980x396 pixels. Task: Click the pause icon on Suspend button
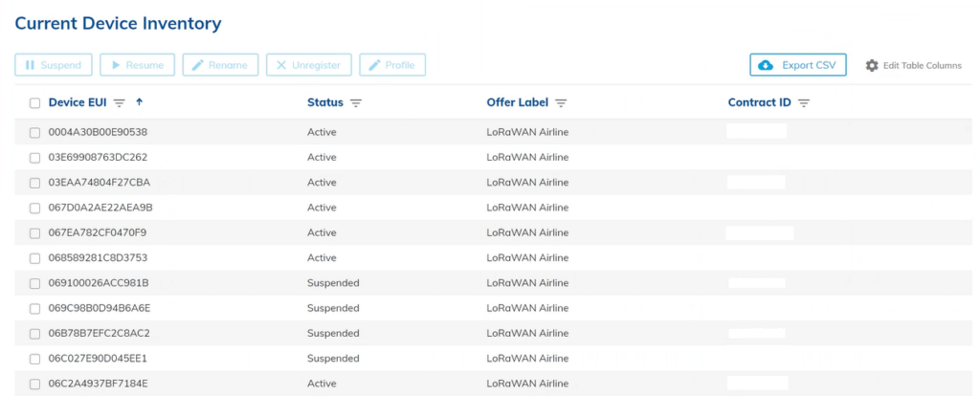click(x=30, y=65)
